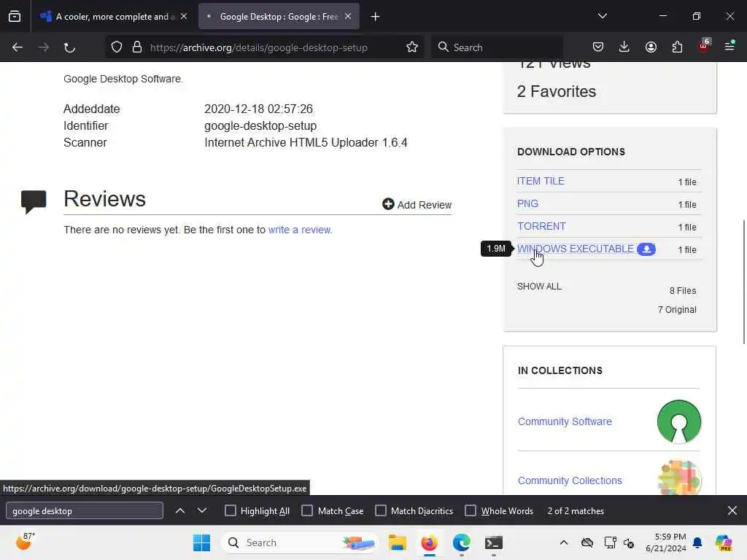
Task: Open the Community Software collection link
Action: (x=565, y=421)
